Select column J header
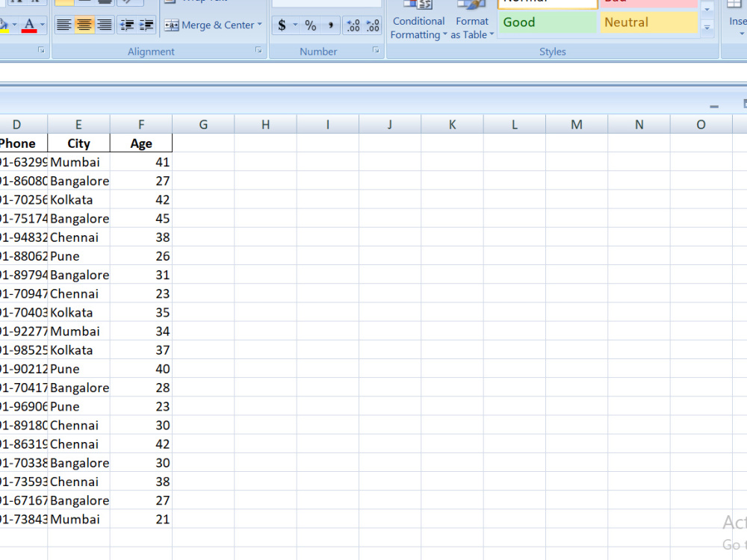 [390, 124]
